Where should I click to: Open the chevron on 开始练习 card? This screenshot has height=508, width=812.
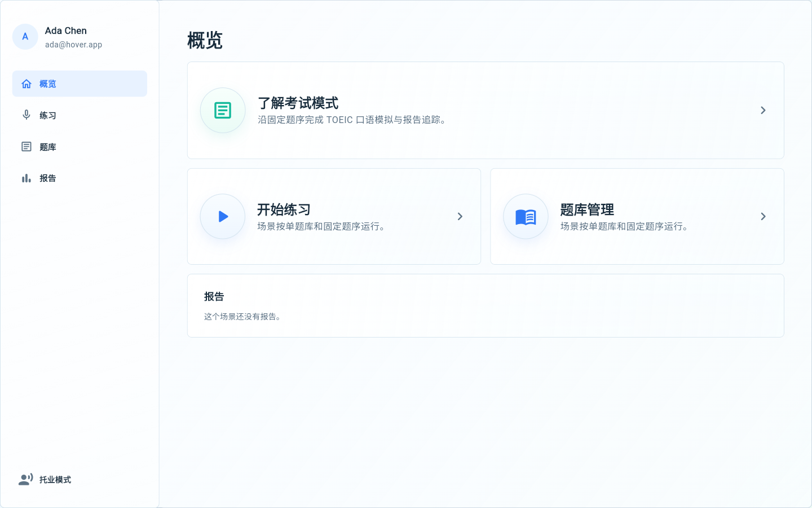click(460, 217)
